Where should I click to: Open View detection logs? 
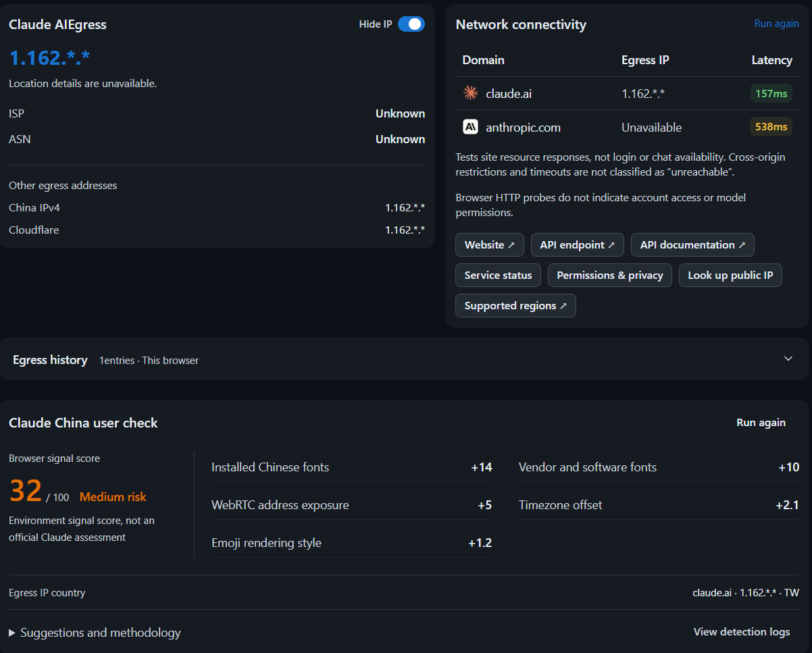coord(742,632)
